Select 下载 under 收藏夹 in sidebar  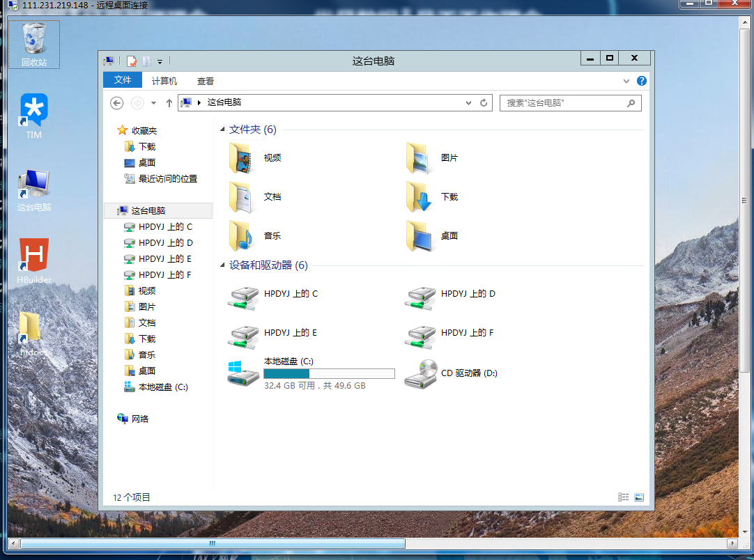point(140,146)
